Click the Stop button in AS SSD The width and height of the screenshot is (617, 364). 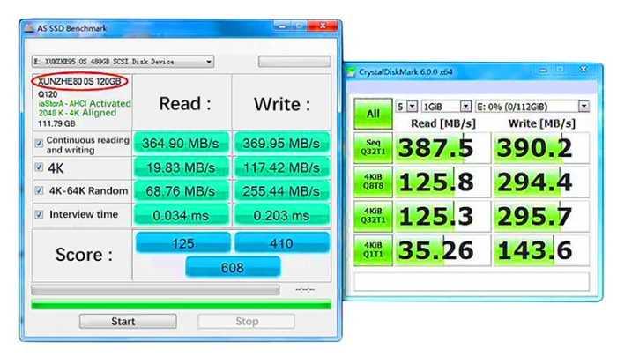pyautogui.click(x=247, y=322)
